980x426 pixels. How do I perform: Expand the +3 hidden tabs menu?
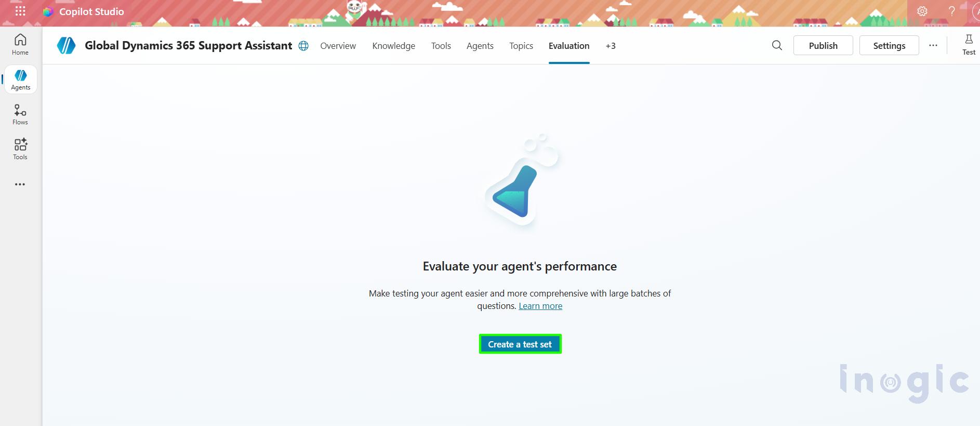(610, 46)
